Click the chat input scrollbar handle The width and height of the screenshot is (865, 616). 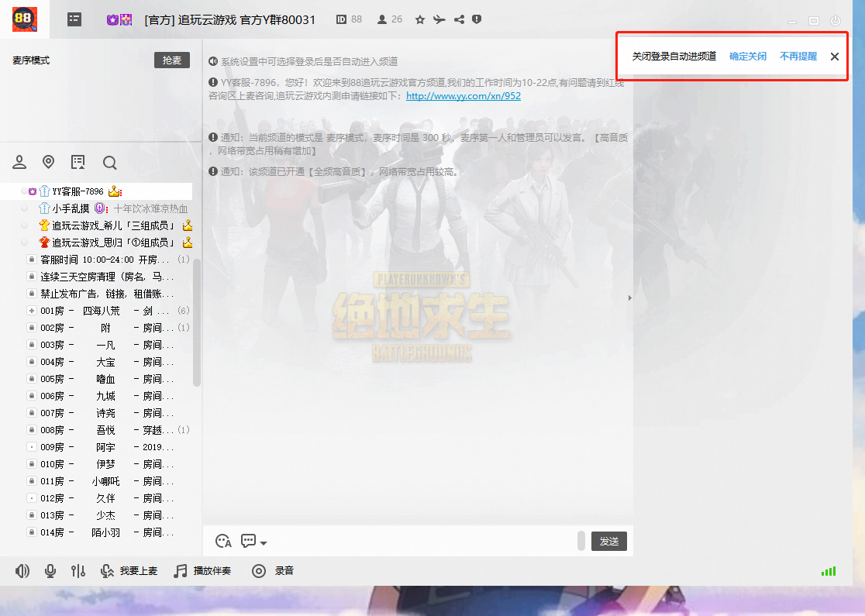[x=581, y=541]
